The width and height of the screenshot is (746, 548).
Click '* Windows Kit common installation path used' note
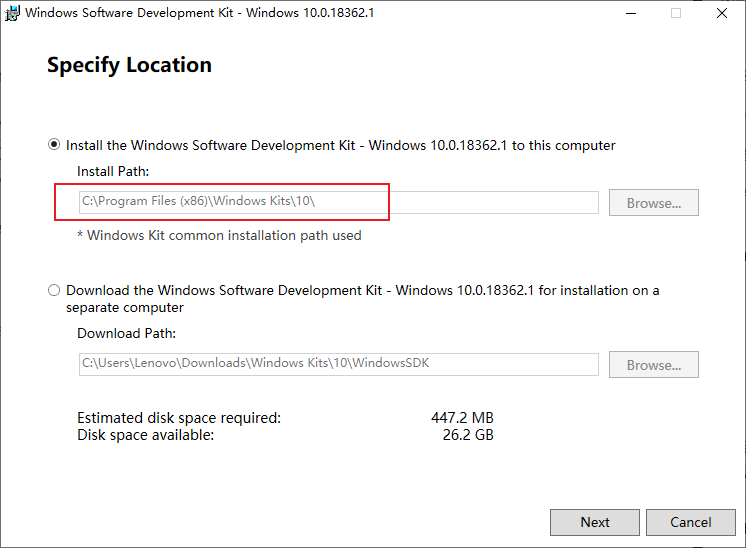(x=219, y=235)
